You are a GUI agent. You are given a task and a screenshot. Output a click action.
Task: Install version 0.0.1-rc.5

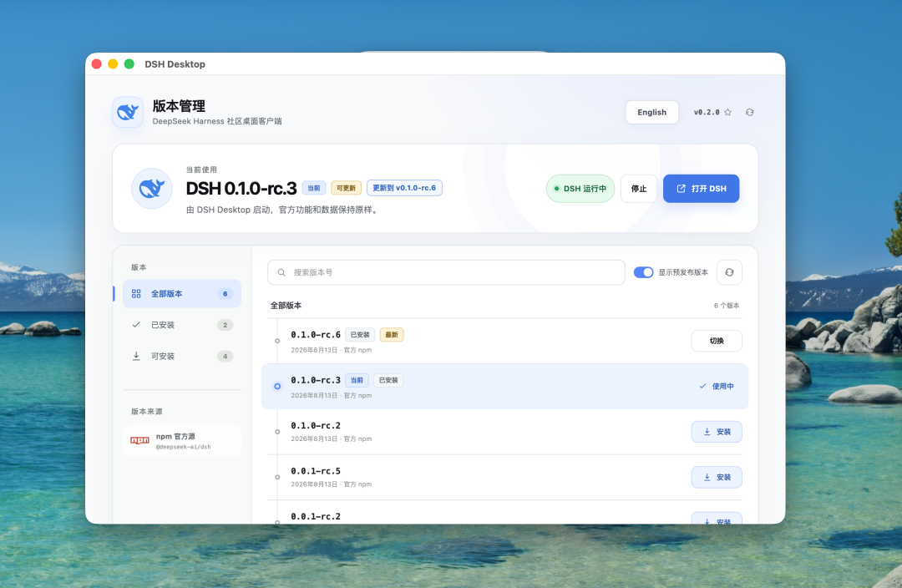[x=717, y=477]
